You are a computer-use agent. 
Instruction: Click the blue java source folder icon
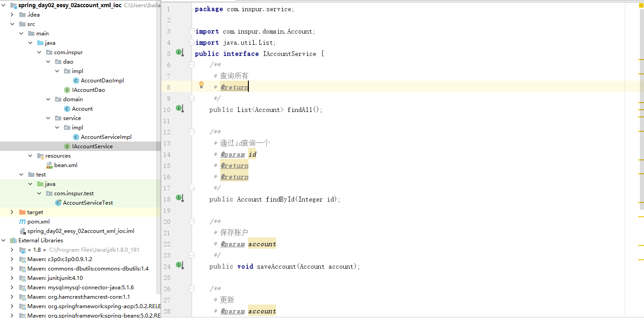point(40,43)
